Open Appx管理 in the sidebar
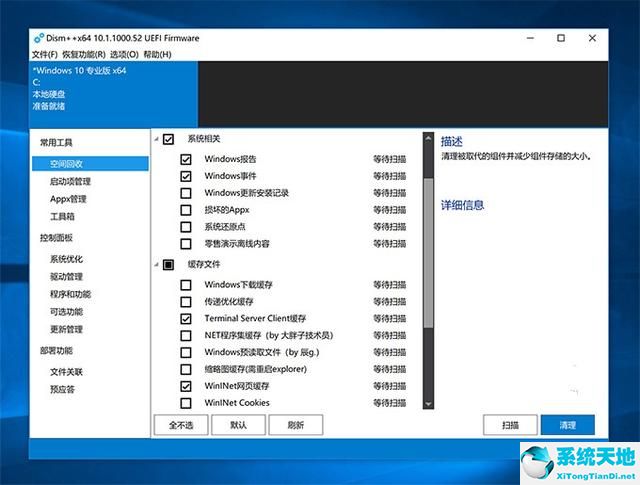The width and height of the screenshot is (640, 485). click(x=68, y=199)
